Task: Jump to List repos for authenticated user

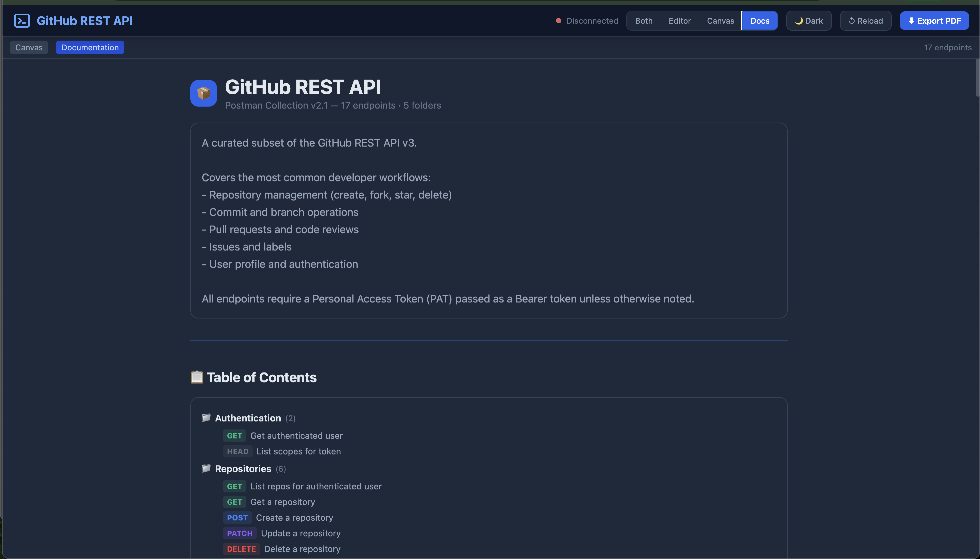Action: point(316,486)
